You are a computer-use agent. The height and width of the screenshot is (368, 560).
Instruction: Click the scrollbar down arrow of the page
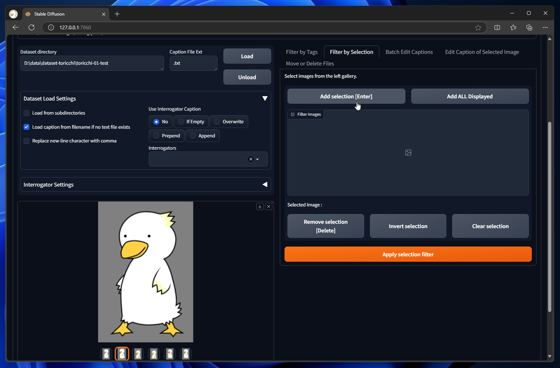[x=549, y=356]
